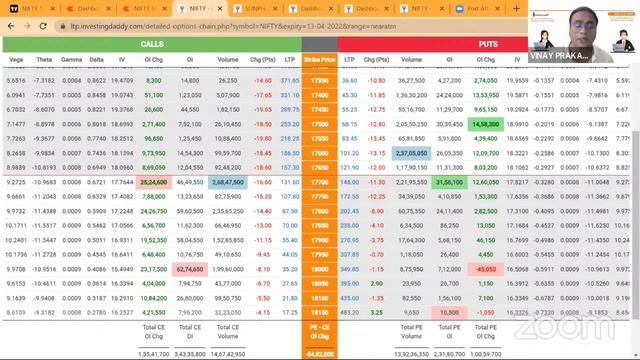The height and width of the screenshot is (360, 640).
Task: Open the Post Att Zoom tab
Action: pyautogui.click(x=477, y=9)
